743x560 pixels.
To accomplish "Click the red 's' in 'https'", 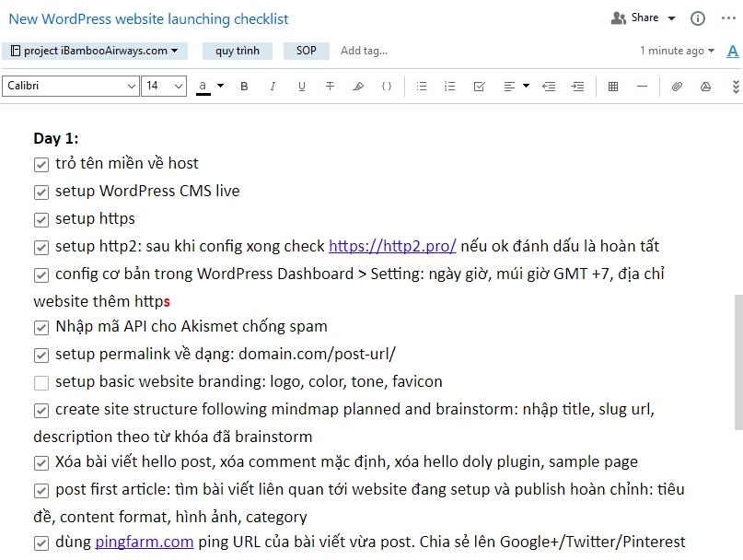I will pyautogui.click(x=167, y=302).
